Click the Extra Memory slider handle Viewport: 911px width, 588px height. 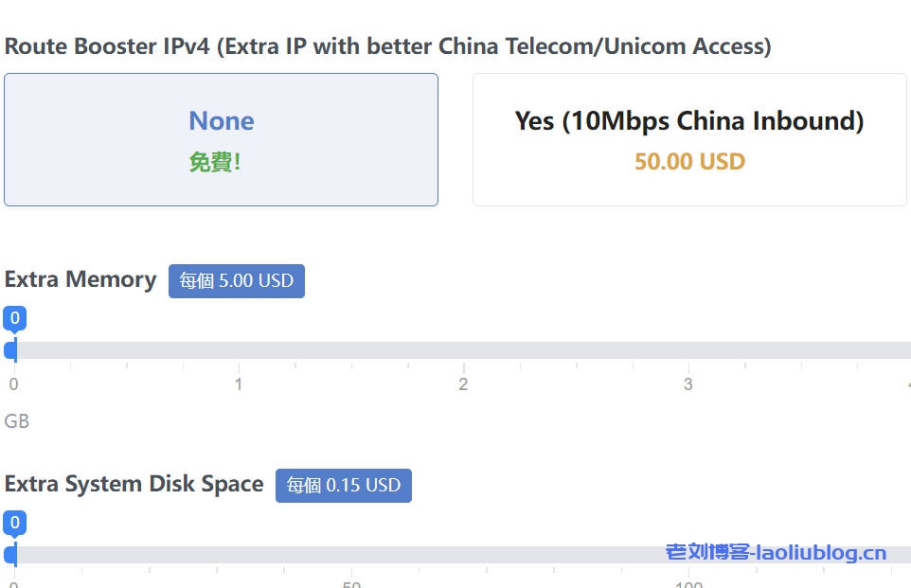point(11,350)
